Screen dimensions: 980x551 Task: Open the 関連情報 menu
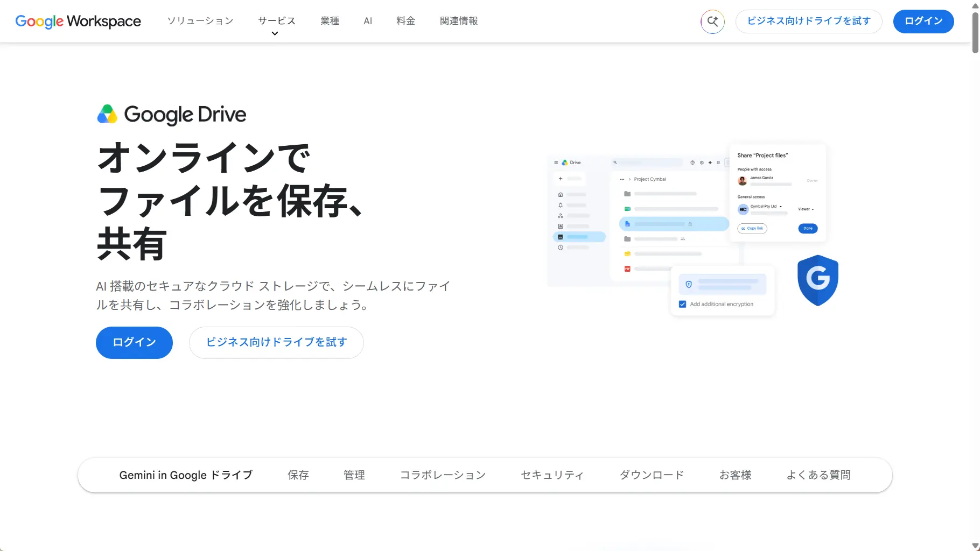[x=459, y=21]
